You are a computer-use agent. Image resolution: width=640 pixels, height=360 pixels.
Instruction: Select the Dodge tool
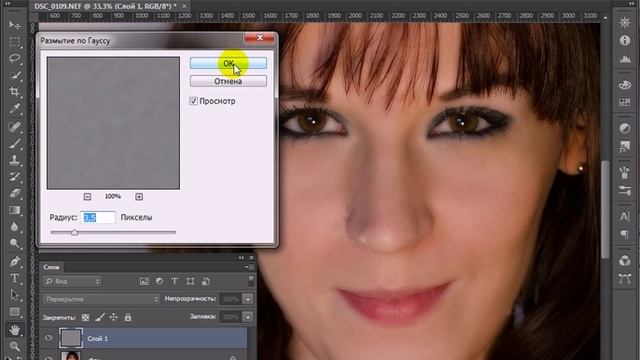(x=14, y=244)
